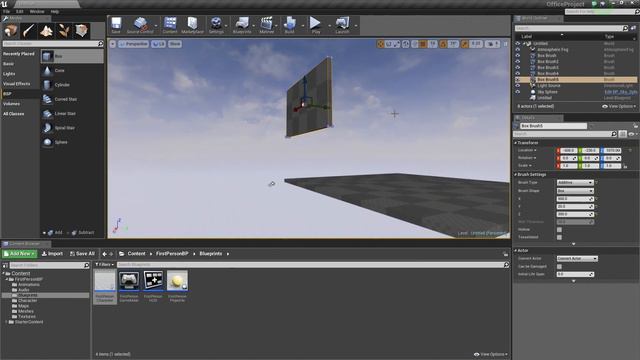Screen dimensions: 640x360
Task: Select Place mode icon in Modes panel
Action: pyautogui.click(x=11, y=31)
